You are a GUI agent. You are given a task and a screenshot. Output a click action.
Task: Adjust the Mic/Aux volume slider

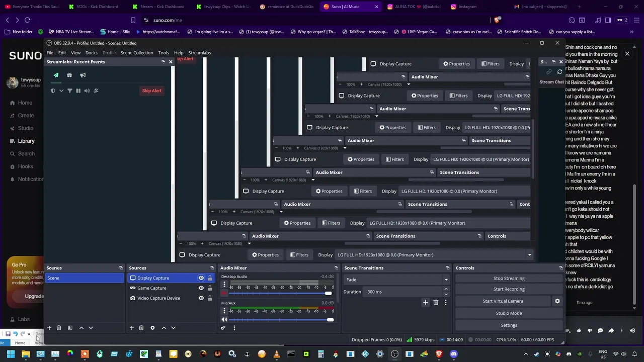[281, 320]
